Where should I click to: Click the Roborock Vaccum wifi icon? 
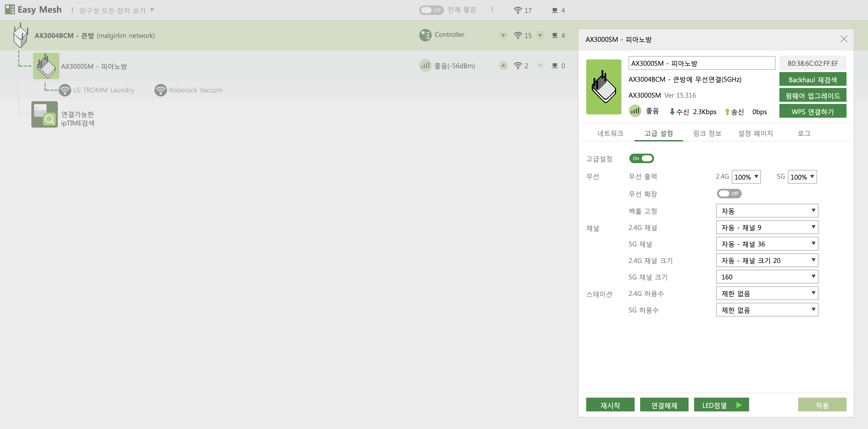161,90
